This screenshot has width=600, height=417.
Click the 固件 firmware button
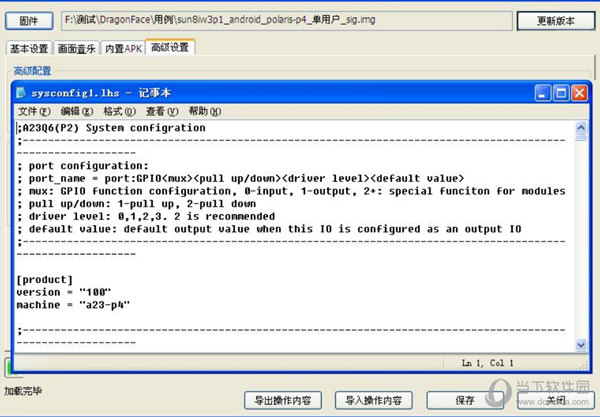29,21
